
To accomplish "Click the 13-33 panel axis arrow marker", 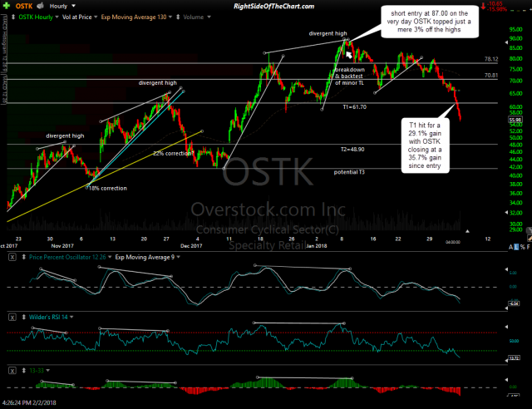I will [506, 379].
